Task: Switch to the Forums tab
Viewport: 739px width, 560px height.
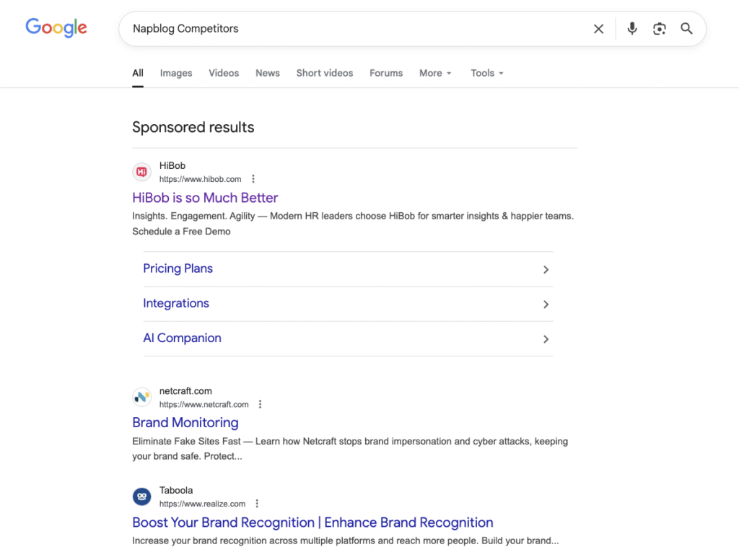Action: point(385,73)
